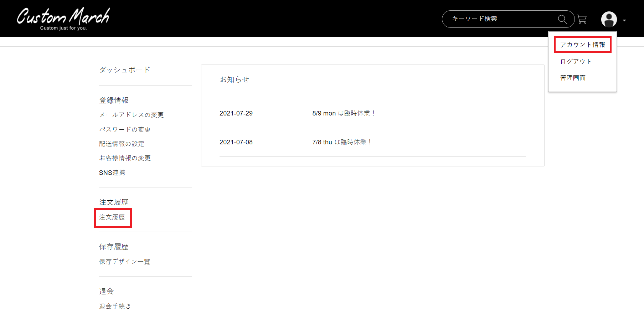Viewport: 644px width, 309px height.
Task: Click お客様情報の変更 link
Action: click(x=125, y=158)
